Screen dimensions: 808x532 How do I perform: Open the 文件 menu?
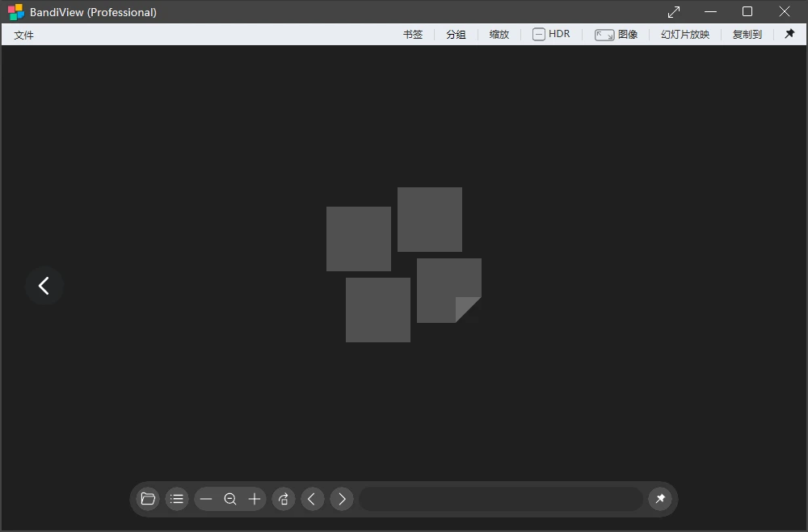click(24, 35)
